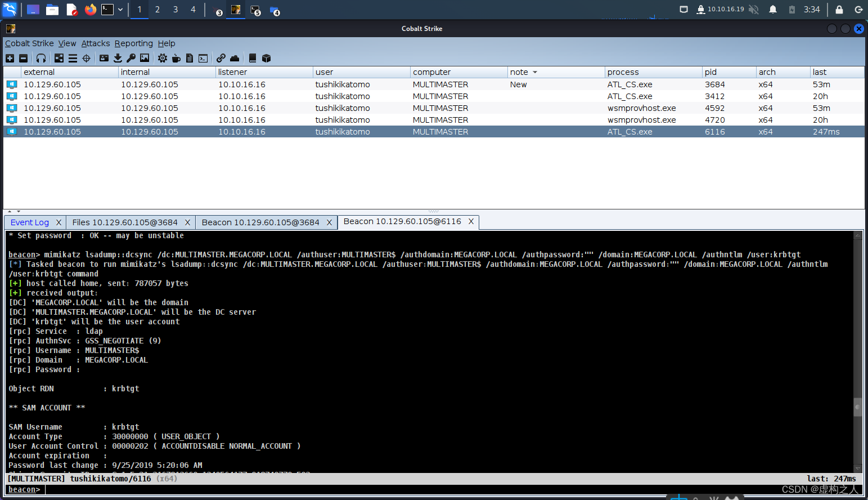Open Help via book icon
This screenshot has width=868, height=500.
(x=253, y=58)
